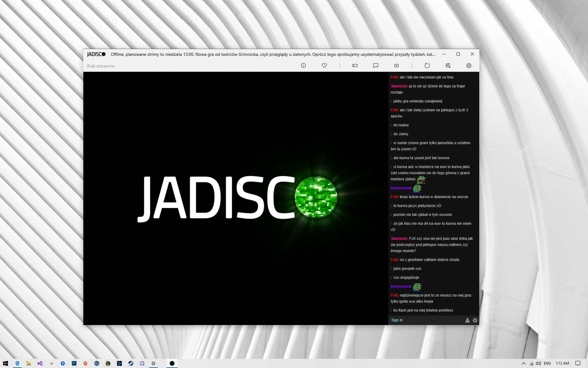588x368 pixels.
Task: Click the heart favorite icon
Action: pyautogui.click(x=324, y=66)
